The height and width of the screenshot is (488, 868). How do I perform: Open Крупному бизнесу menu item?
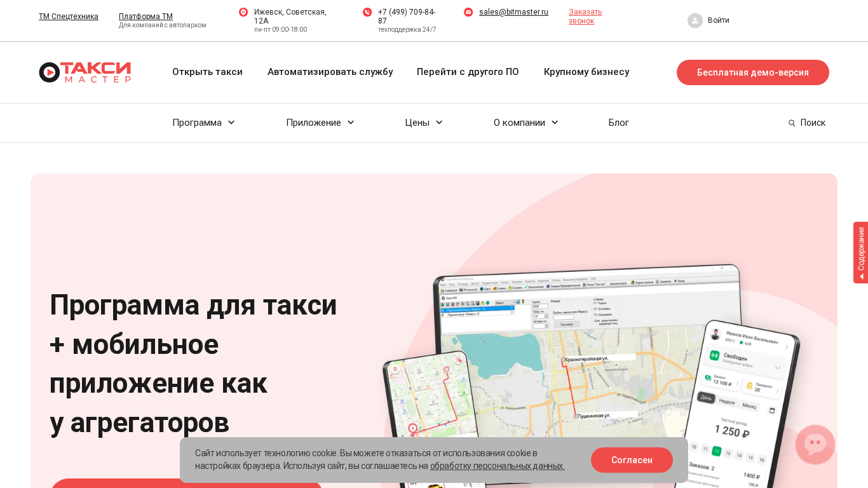click(x=587, y=72)
